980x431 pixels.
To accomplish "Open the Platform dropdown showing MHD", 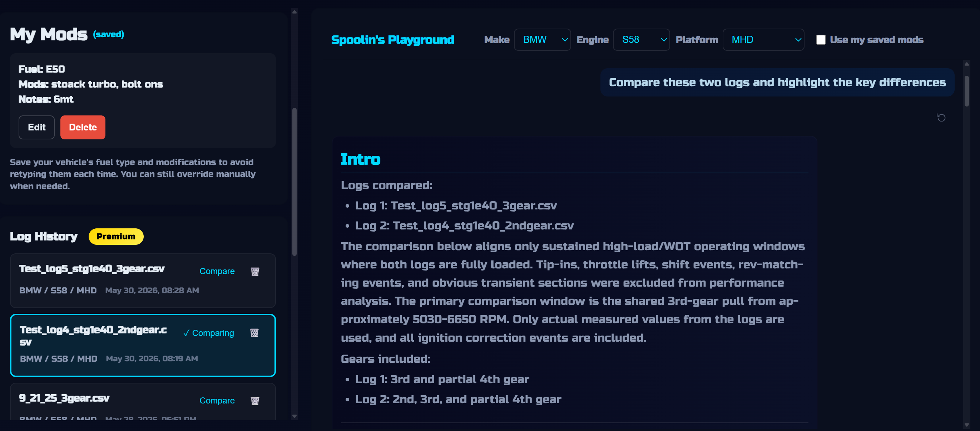I will [763, 40].
